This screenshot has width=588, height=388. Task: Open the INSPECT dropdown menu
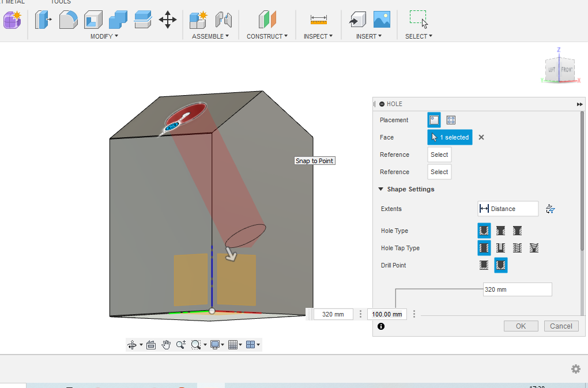point(318,36)
